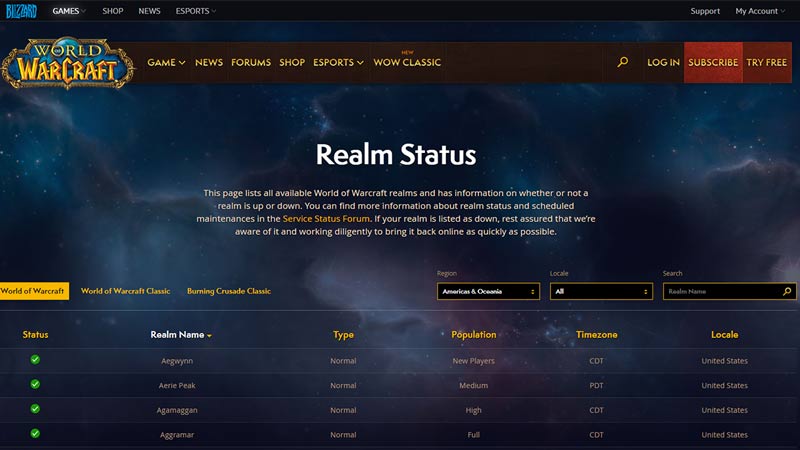
Task: Open the site search magnifier icon
Action: tap(623, 62)
